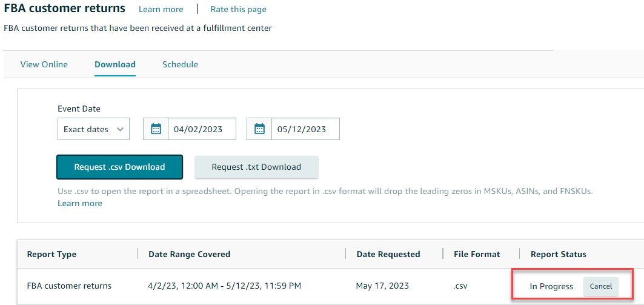Switch to the View Online tab

click(x=44, y=64)
